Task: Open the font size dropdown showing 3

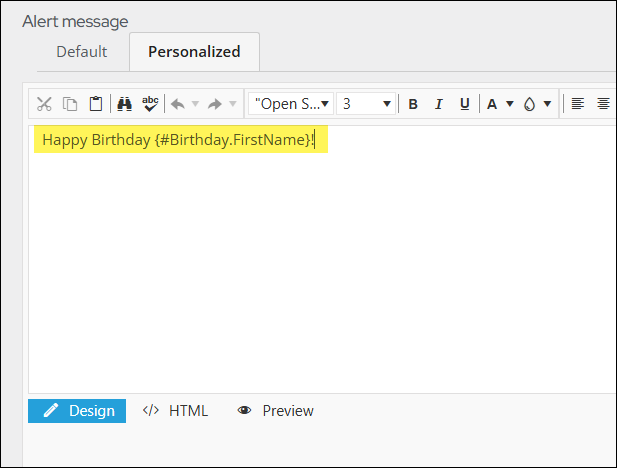Action: (x=366, y=104)
